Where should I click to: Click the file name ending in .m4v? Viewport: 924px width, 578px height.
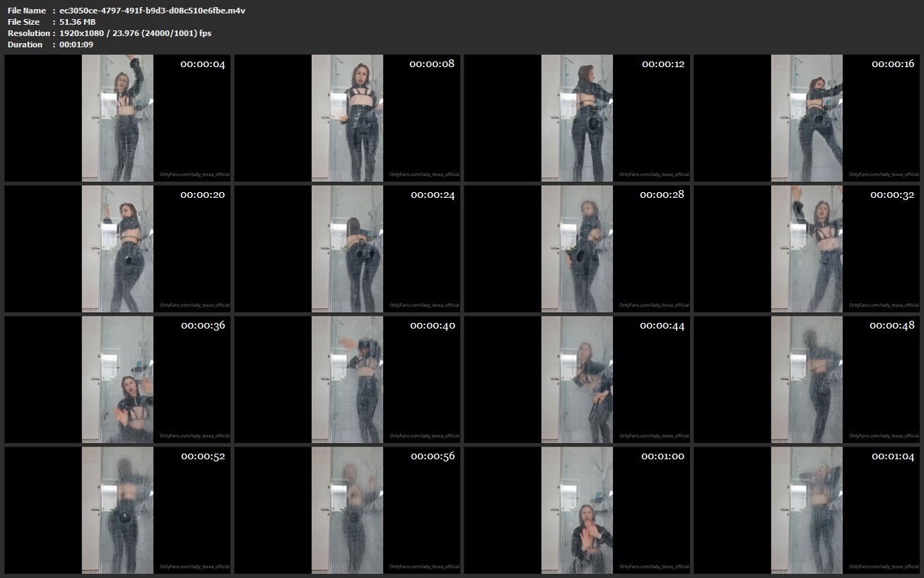point(153,11)
